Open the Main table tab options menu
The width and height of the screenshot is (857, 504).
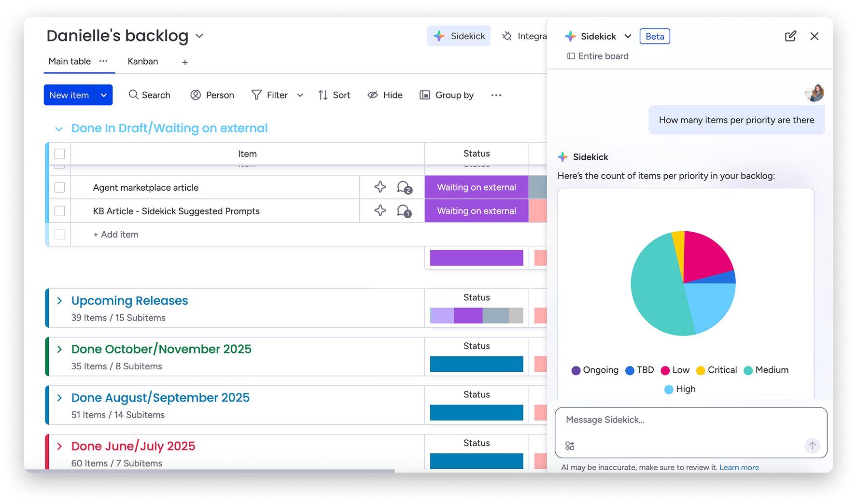[103, 61]
